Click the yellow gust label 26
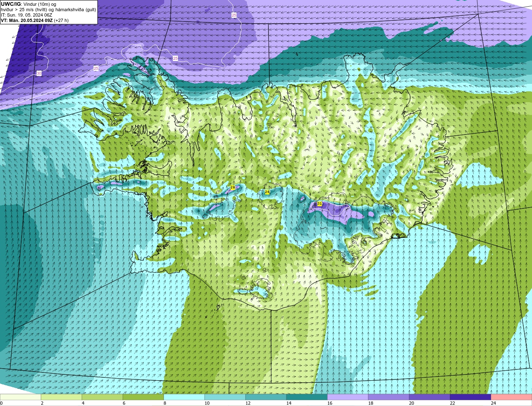Image resolution: width=532 pixels, height=406 pixels. tap(267, 192)
